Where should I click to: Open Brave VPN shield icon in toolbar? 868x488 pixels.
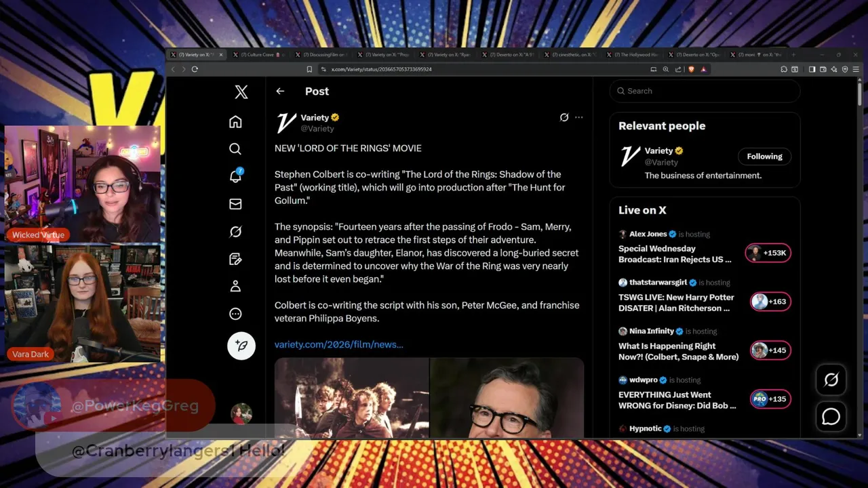pos(845,69)
